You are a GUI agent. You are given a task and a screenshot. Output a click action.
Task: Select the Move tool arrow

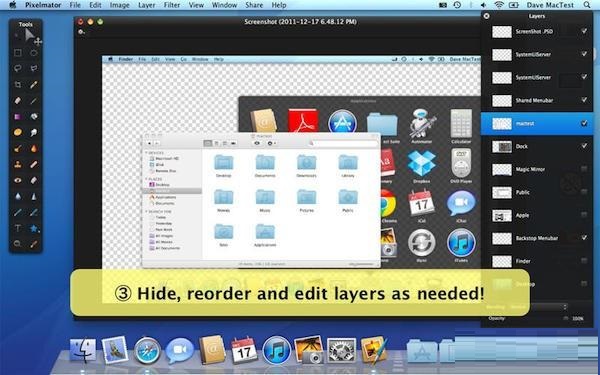(30, 36)
